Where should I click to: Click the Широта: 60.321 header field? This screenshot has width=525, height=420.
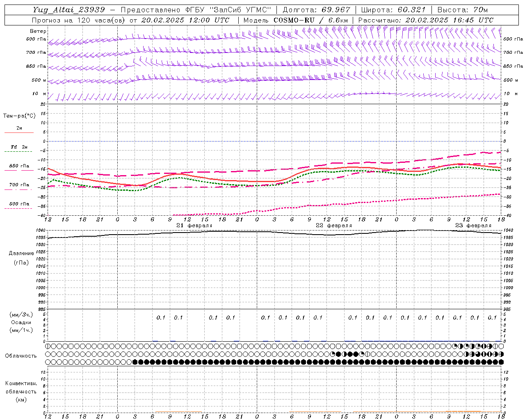point(393,10)
